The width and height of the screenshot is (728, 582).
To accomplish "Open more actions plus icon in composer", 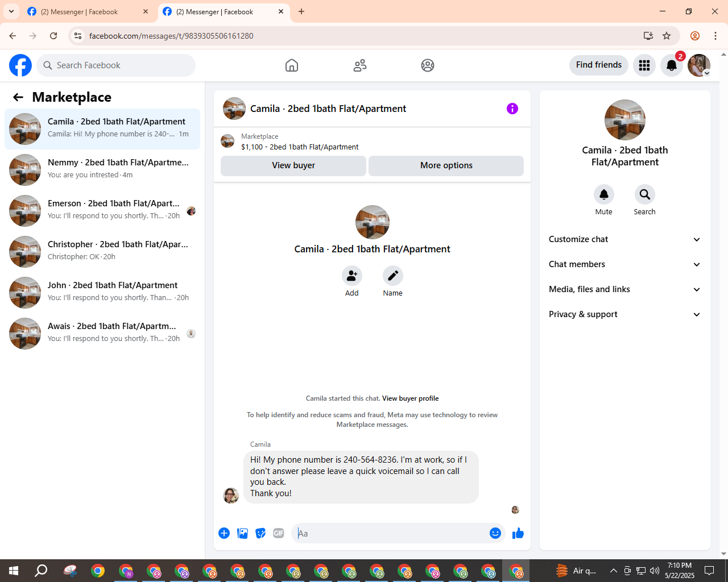I will pos(224,533).
